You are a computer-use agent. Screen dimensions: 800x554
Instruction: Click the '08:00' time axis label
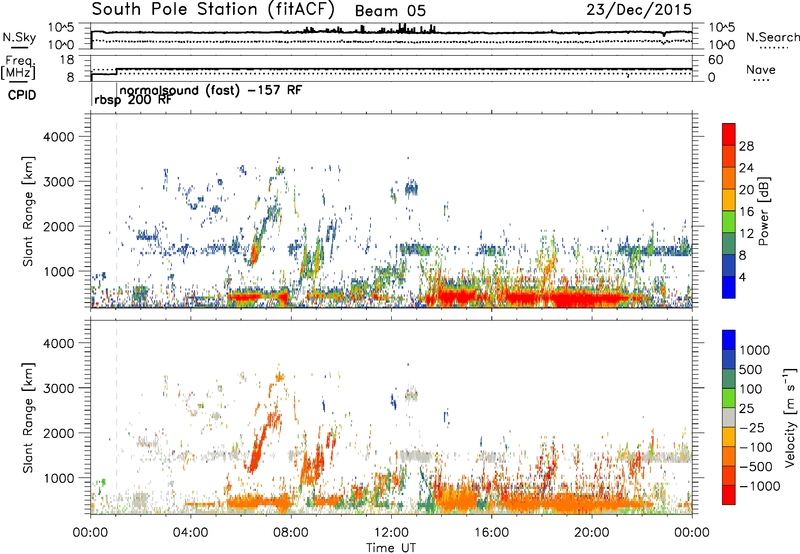pyautogui.click(x=290, y=533)
